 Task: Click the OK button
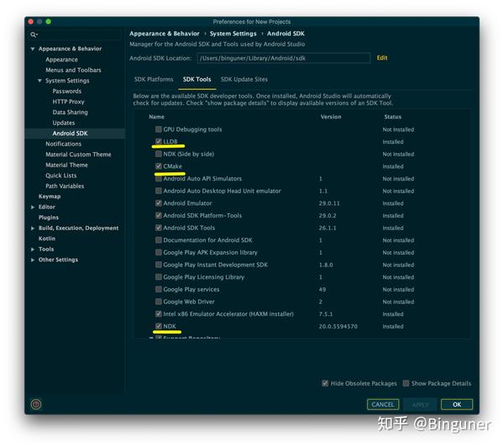click(457, 404)
